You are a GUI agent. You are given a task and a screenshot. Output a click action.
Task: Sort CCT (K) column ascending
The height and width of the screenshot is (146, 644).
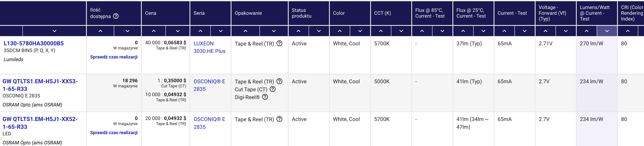click(x=381, y=31)
